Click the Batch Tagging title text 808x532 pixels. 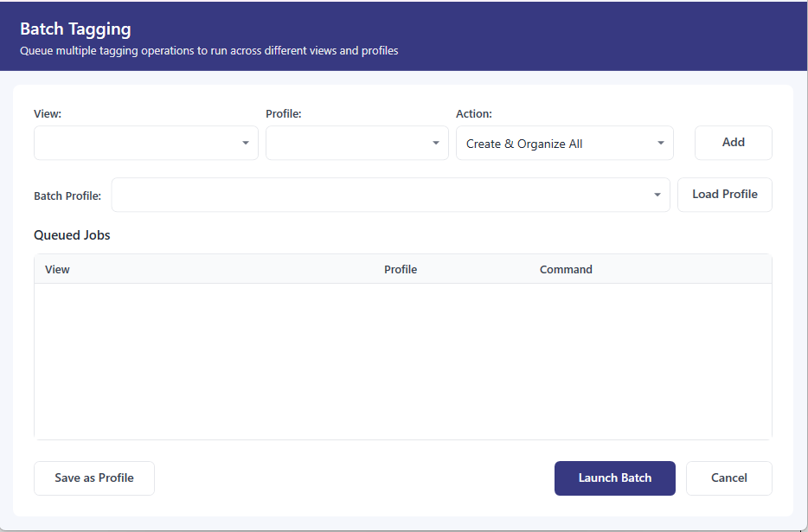(x=75, y=29)
